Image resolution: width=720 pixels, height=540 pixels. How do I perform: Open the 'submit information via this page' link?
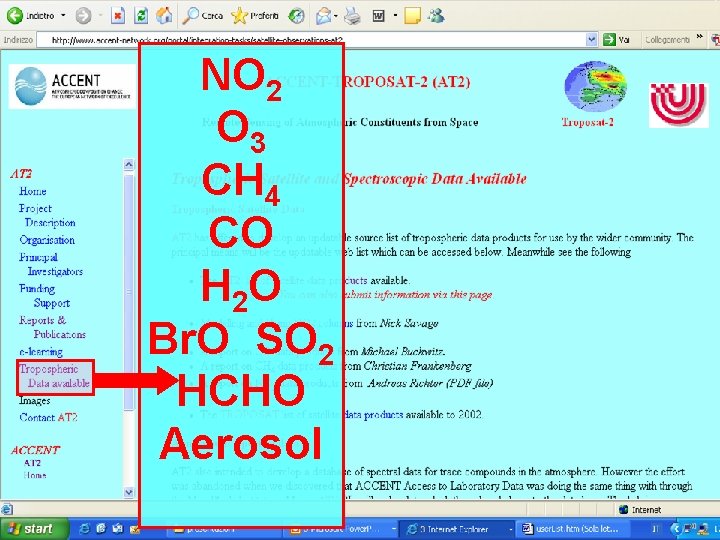(x=418, y=295)
